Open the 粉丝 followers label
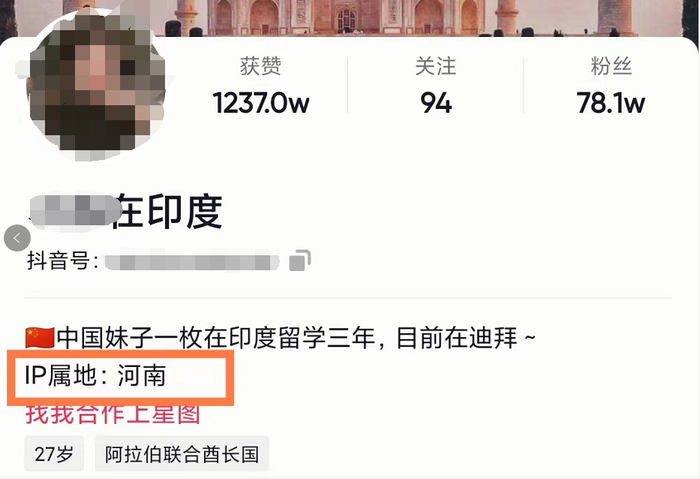This screenshot has height=479, width=700. [x=611, y=67]
